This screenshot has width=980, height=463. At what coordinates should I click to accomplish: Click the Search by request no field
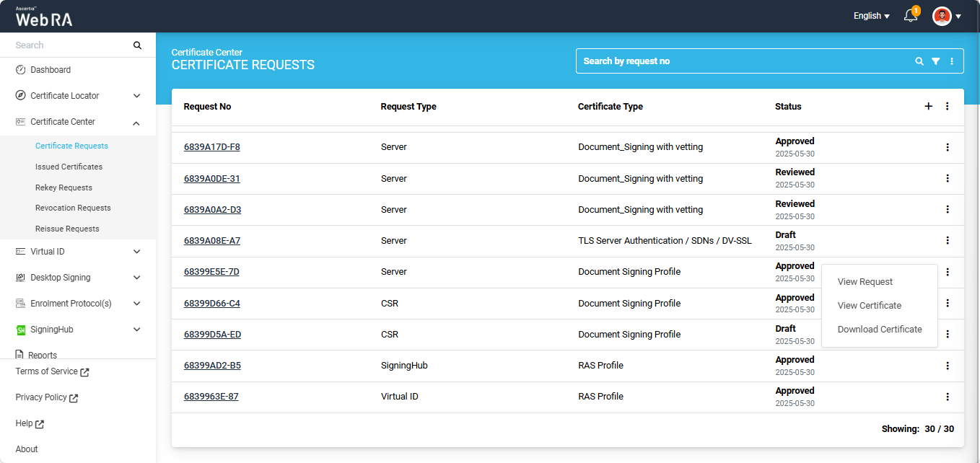(743, 61)
